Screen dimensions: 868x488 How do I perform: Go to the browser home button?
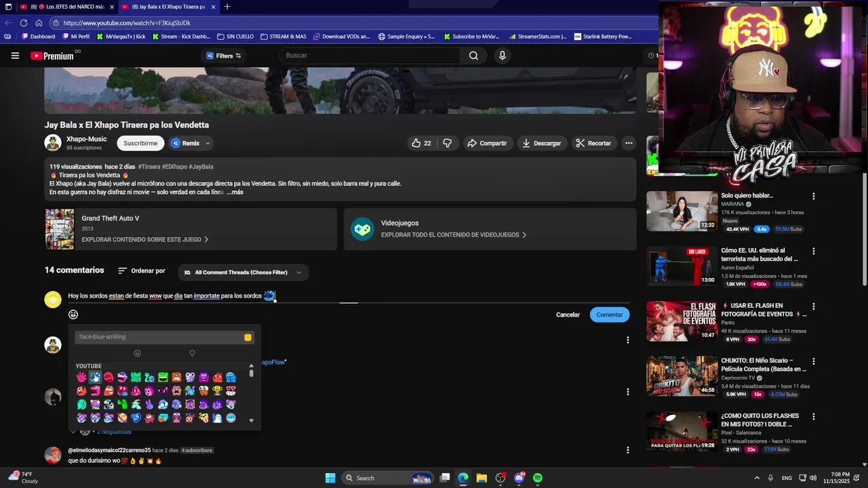pyautogui.click(x=39, y=22)
